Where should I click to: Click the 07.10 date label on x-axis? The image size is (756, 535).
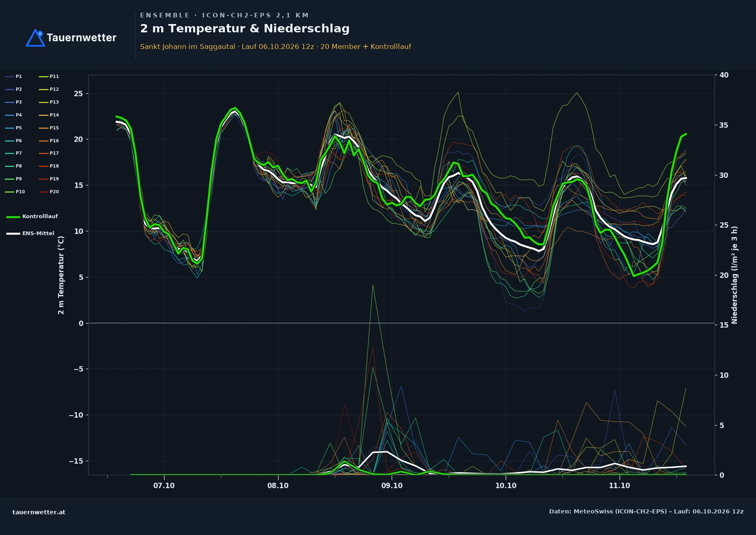(x=164, y=486)
